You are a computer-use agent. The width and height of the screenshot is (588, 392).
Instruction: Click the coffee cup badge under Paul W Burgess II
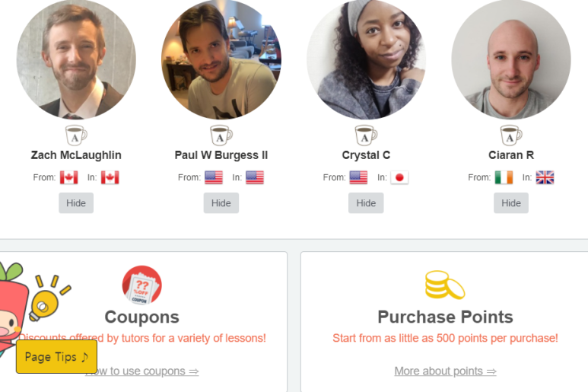221,135
